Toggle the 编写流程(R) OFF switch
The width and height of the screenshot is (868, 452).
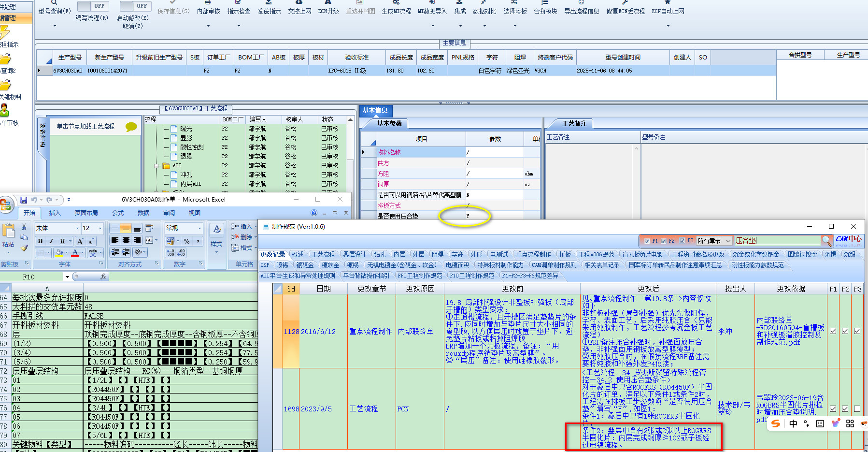pyautogui.click(x=93, y=6)
